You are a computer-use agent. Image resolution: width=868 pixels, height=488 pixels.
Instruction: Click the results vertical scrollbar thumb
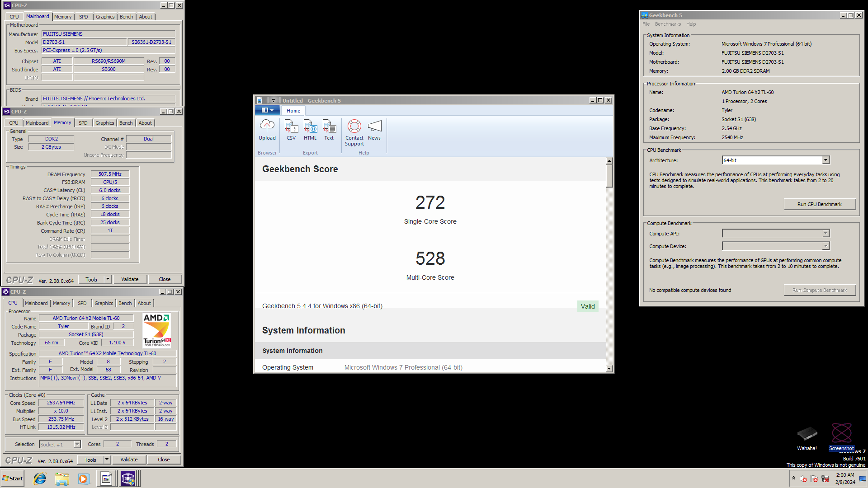609,176
